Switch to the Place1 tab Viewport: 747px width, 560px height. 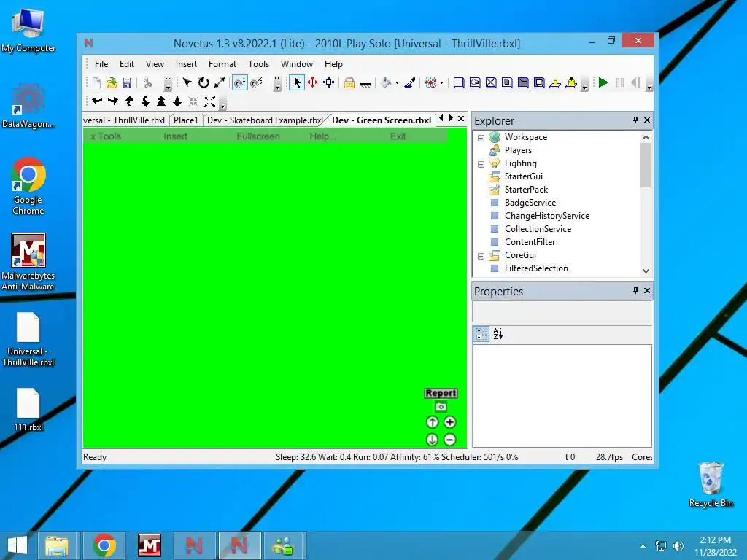(185, 120)
